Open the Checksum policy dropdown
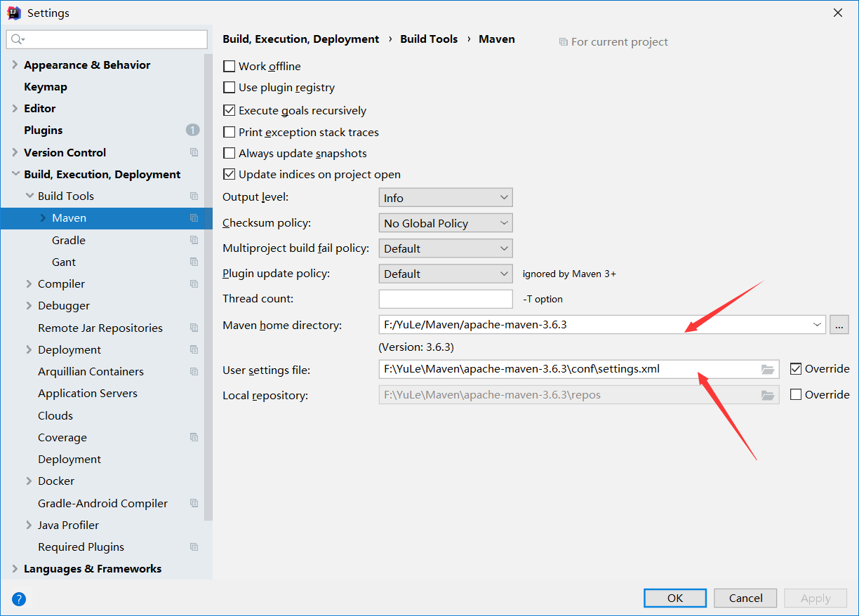 [x=446, y=223]
